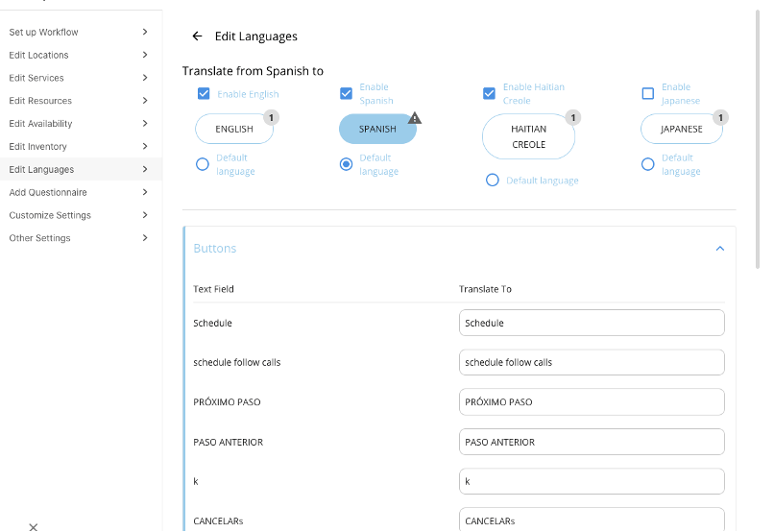Go back using the arrow beside Edit Languages
Image resolution: width=774 pixels, height=532 pixels.
[x=197, y=36]
